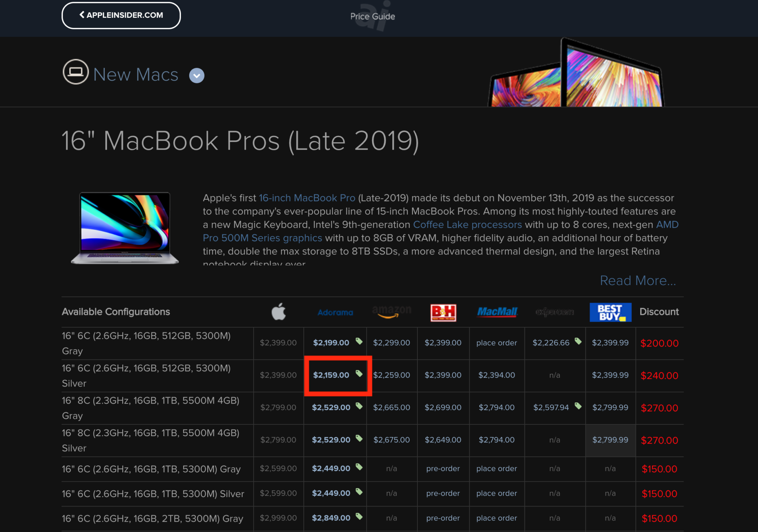Open Adorama $2,449.00 price for 6C 1TB Gray
Viewport: 758px width, 532px height.
click(x=331, y=469)
